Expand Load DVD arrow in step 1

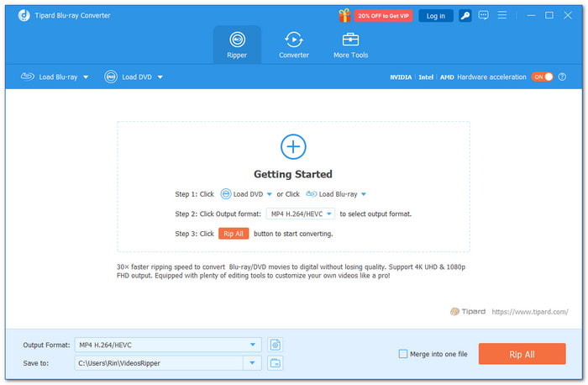270,194
